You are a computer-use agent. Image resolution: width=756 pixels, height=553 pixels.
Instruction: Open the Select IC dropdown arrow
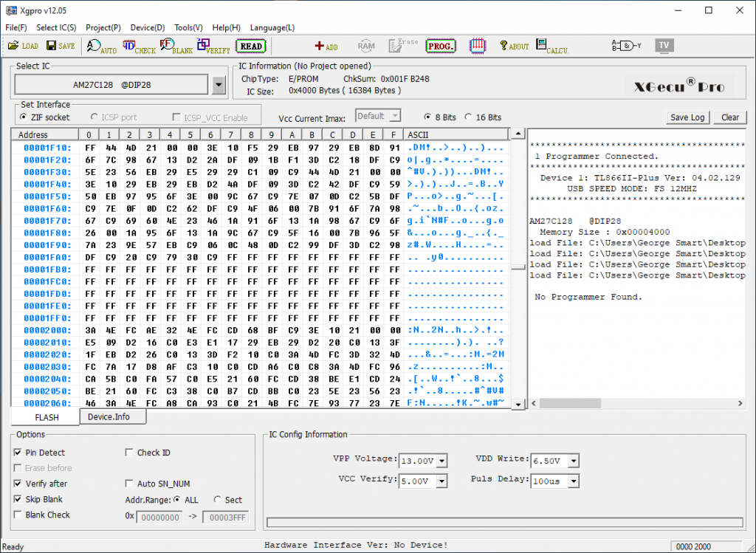[219, 86]
